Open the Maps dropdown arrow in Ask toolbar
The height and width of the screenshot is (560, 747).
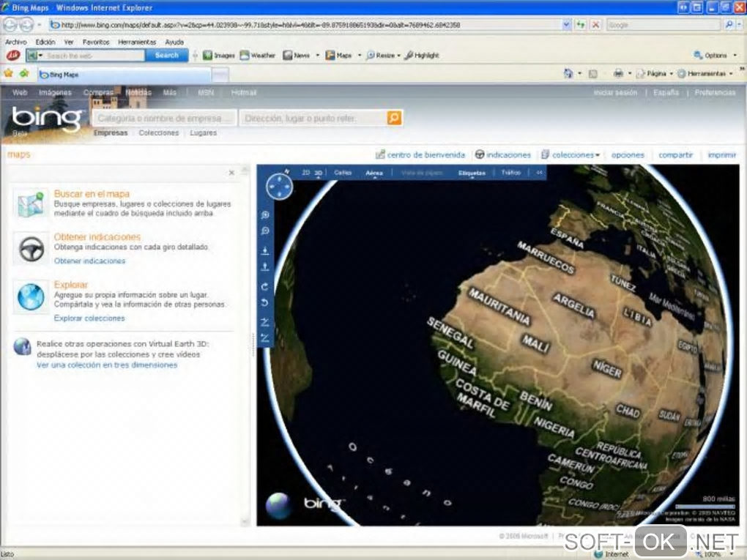click(x=360, y=56)
